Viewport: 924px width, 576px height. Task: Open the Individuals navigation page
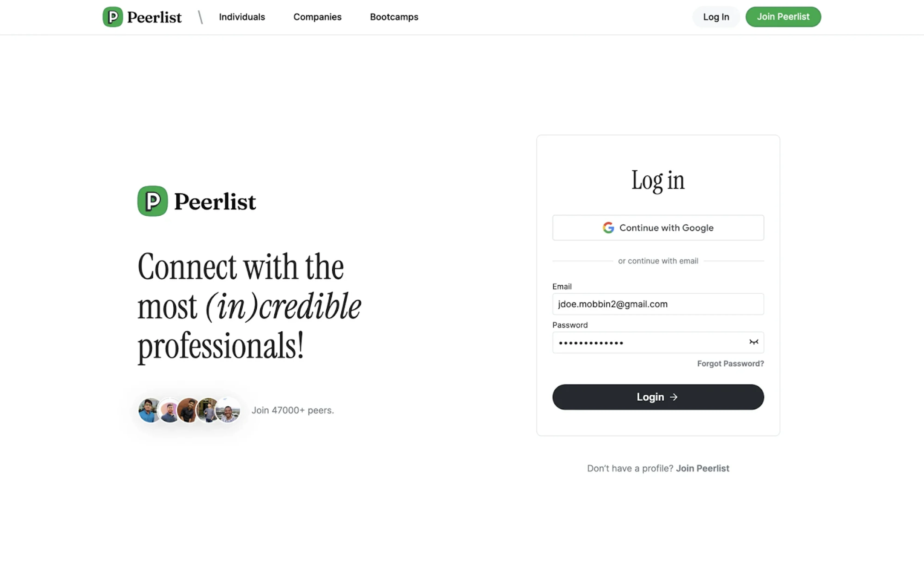242,17
